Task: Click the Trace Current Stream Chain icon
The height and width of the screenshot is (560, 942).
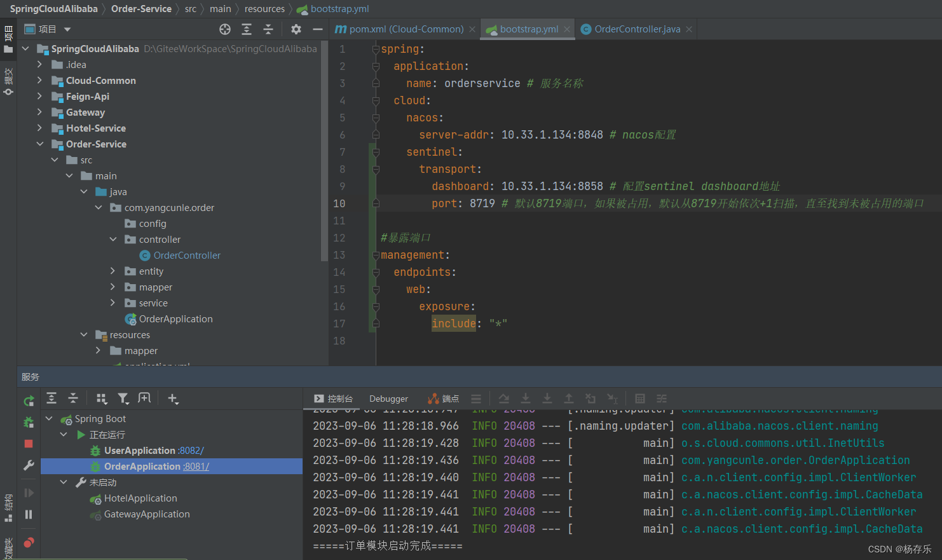Action: [662, 399]
